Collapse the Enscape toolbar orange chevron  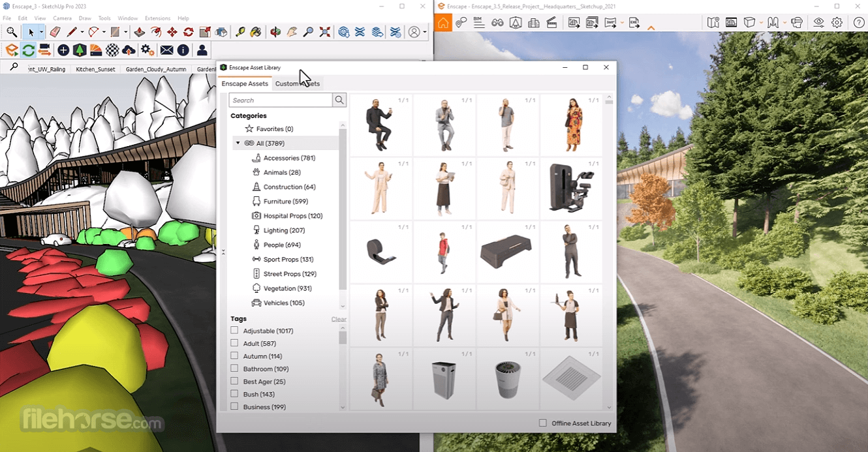click(651, 27)
